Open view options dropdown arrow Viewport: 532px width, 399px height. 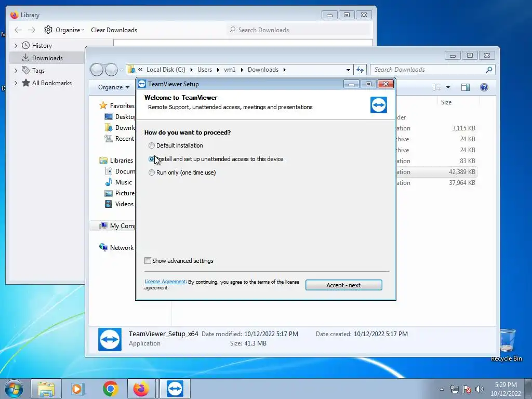(x=448, y=87)
